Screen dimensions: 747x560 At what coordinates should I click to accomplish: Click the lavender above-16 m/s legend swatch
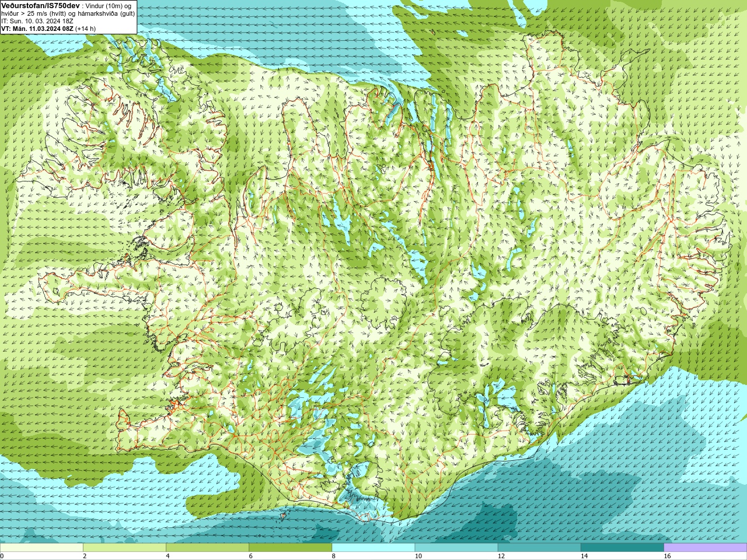[x=706, y=547]
